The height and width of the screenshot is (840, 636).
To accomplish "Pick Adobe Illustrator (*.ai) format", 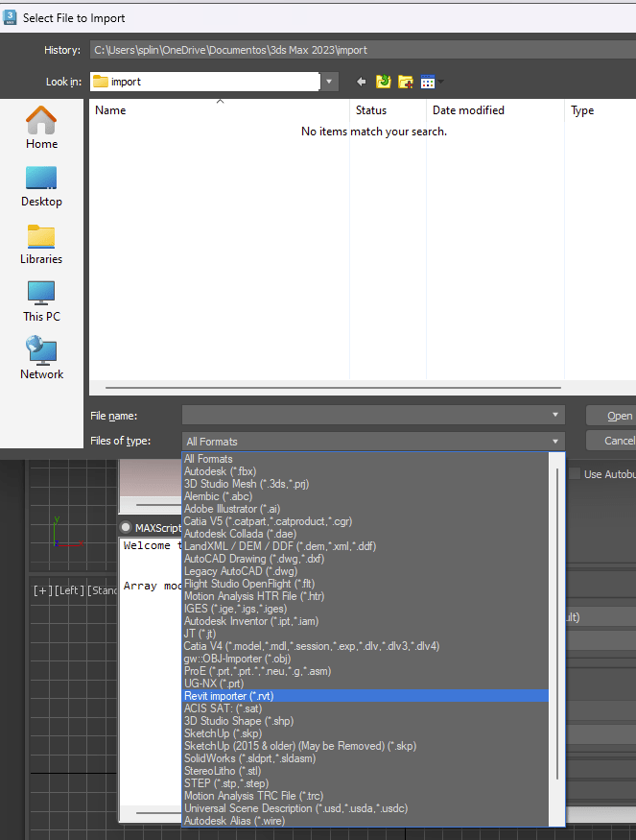I will (366, 509).
